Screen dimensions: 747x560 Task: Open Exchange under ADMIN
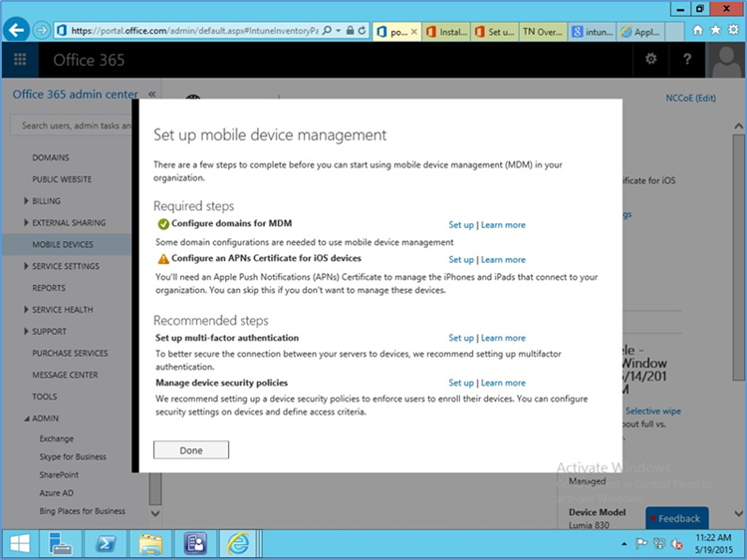point(57,438)
